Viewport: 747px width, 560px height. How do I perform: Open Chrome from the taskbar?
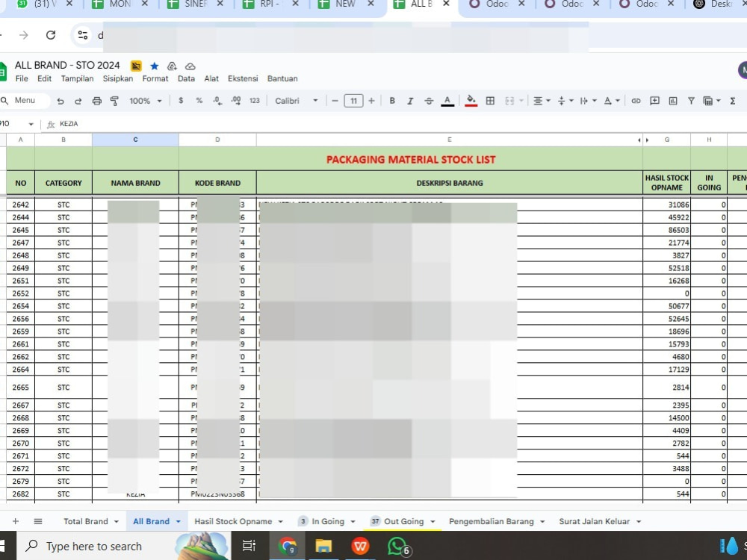287,546
